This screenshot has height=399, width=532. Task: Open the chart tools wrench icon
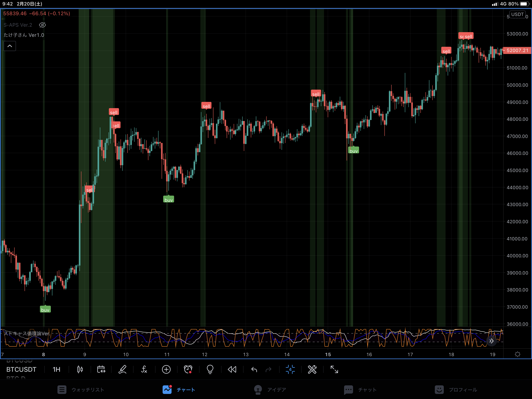click(x=312, y=369)
